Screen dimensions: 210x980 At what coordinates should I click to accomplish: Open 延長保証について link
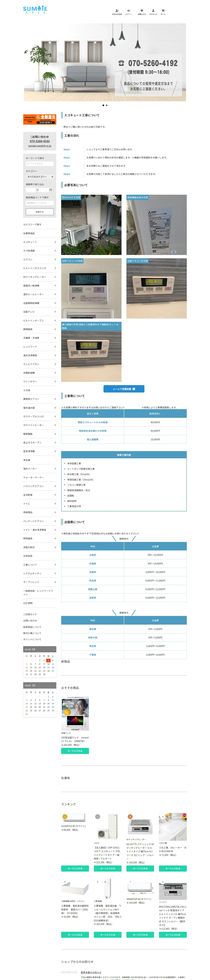[32, 627]
